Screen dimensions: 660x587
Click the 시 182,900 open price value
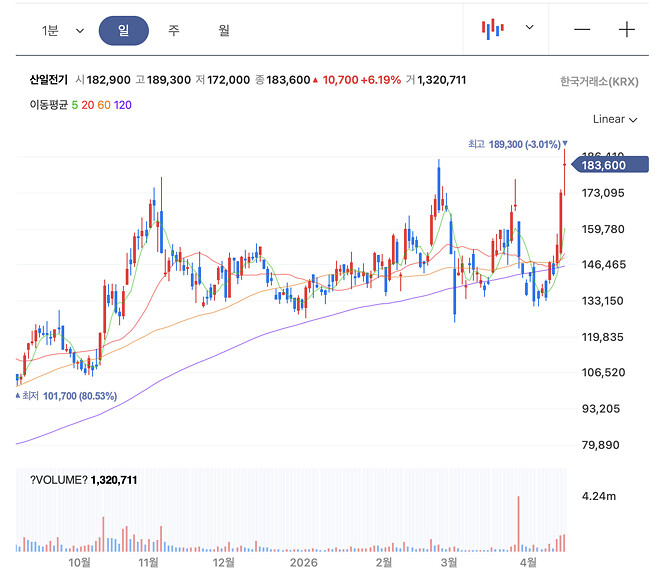click(103, 80)
